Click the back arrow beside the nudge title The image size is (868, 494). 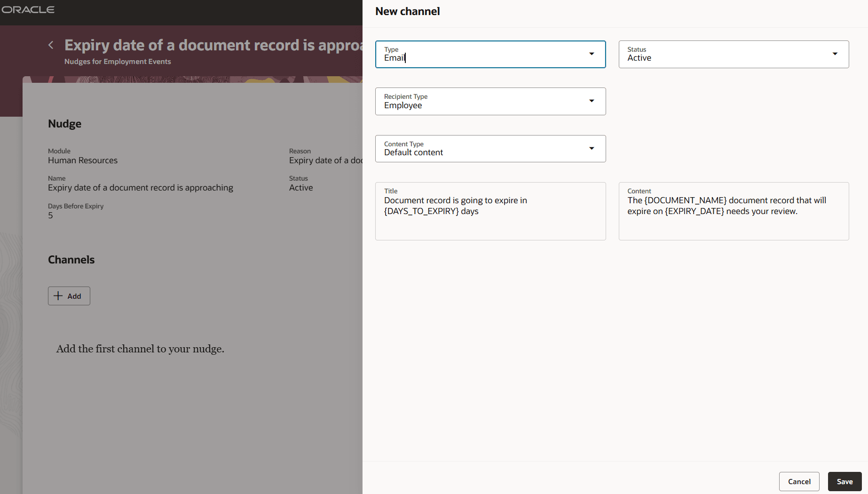tap(51, 45)
